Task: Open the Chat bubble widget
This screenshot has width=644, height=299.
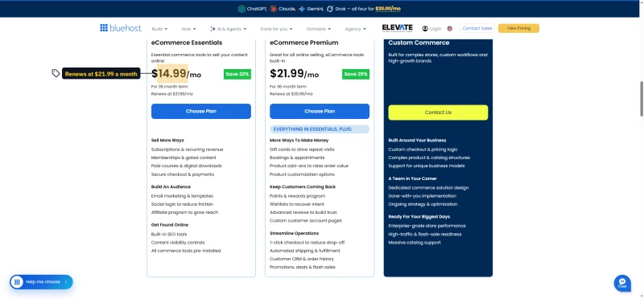Action: pyautogui.click(x=622, y=283)
